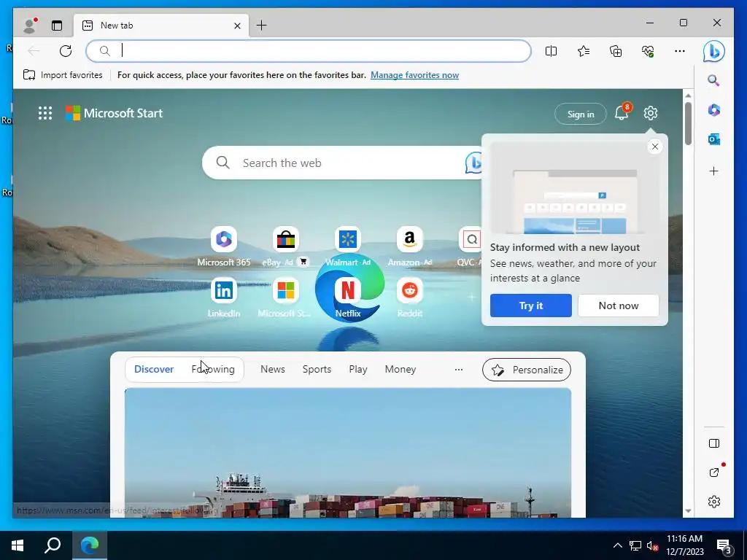Close the New tab tab
The image size is (747, 560).
point(237,26)
